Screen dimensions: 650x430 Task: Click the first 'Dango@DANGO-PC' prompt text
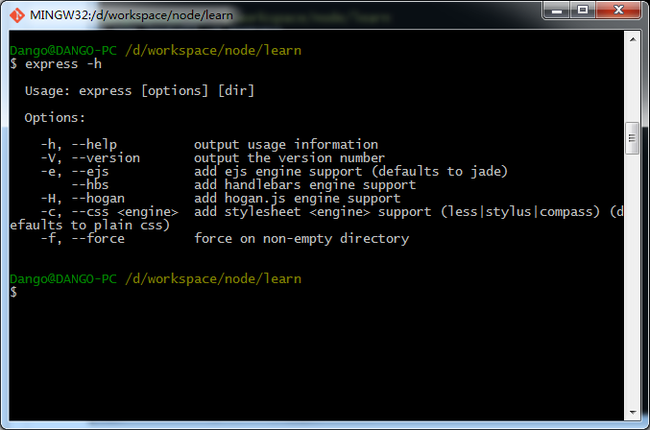tap(63, 51)
